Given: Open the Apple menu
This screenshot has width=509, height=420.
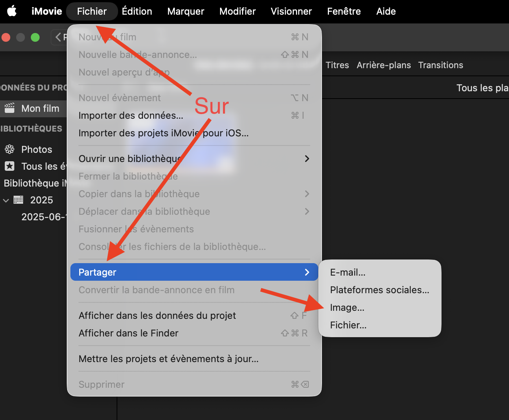Looking at the screenshot, I should (x=12, y=11).
